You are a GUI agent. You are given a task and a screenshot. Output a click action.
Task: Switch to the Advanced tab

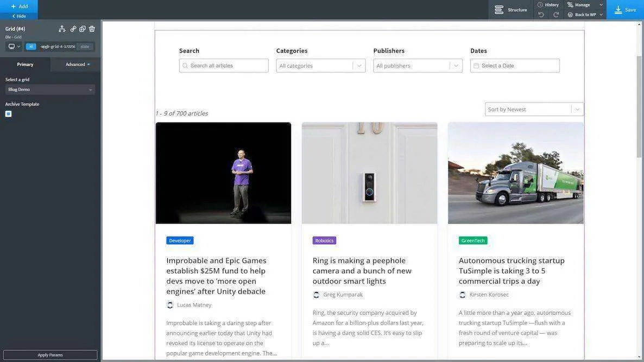coord(75,65)
